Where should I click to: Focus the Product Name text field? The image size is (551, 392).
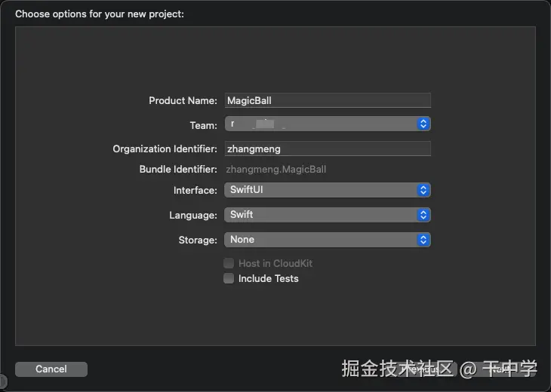click(328, 100)
